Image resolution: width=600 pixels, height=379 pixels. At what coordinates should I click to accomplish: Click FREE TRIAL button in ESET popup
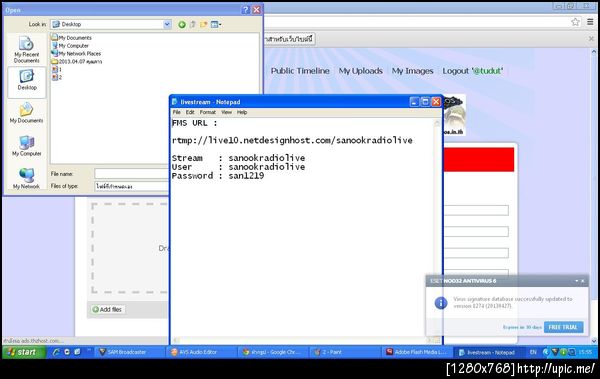[563, 327]
